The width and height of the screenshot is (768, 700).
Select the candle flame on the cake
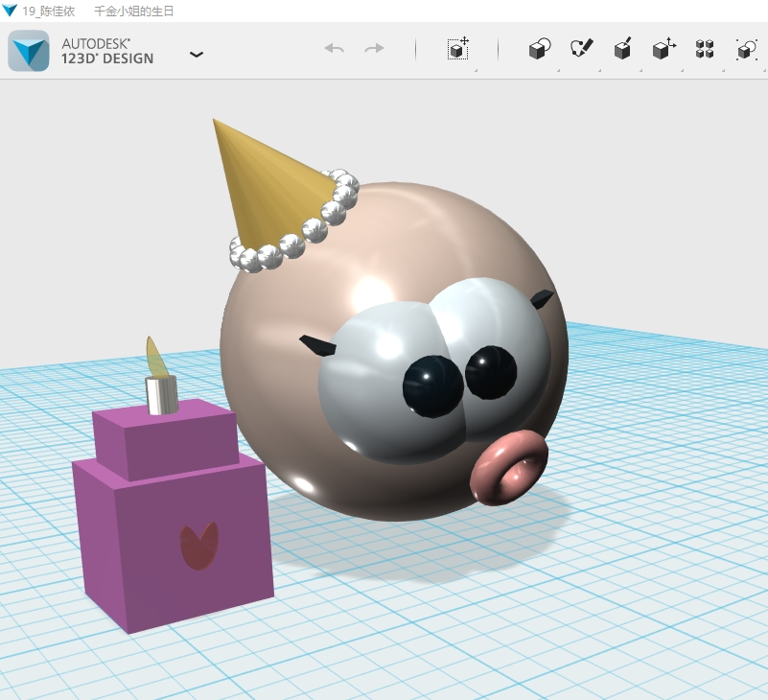click(x=156, y=358)
